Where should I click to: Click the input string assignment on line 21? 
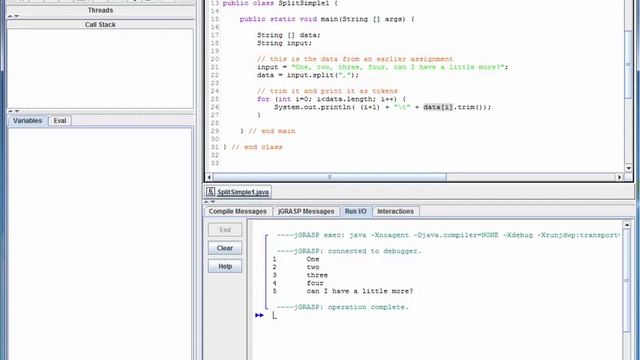point(382,67)
